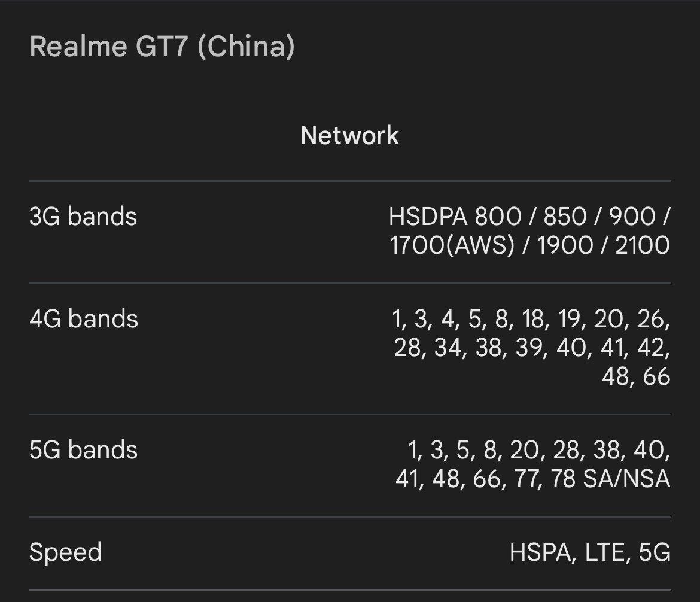This screenshot has width=700, height=602.
Task: Click the "3G bands" row label
Action: pos(83,217)
